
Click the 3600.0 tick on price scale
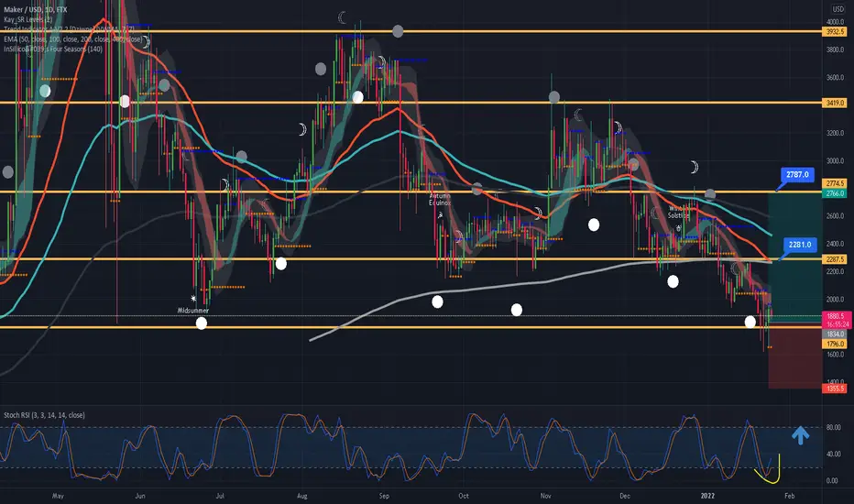(x=835, y=77)
